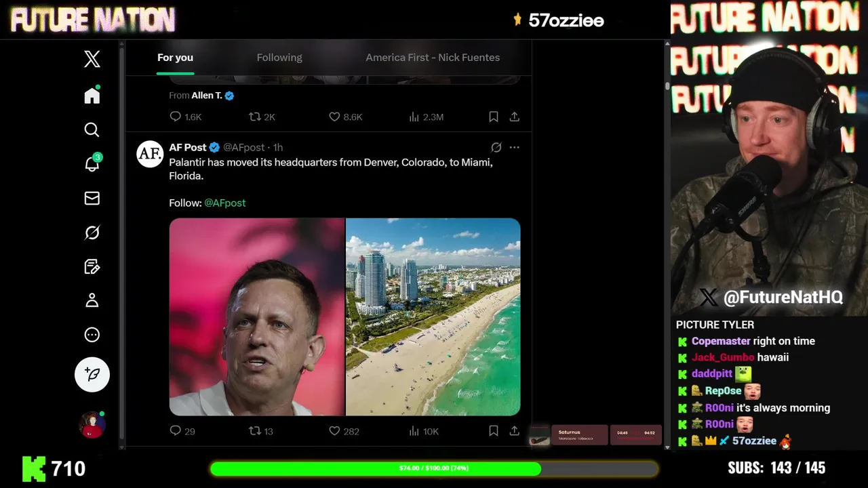Share the Palantir headquarters post
This screenshot has height=488, width=868.
515,431
